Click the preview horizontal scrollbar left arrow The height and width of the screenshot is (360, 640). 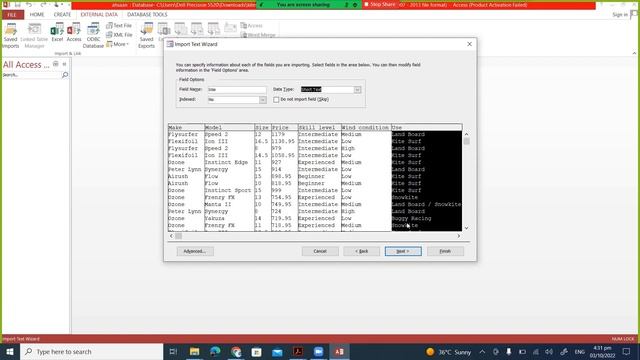171,236
